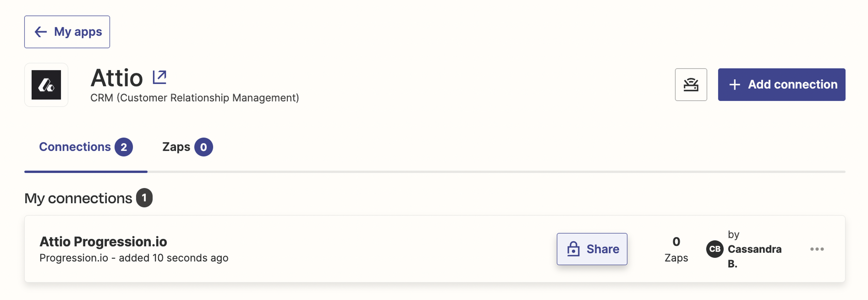Screen dimensions: 868x300
Task: Click the Connections count badge showing 2
Action: tap(124, 147)
